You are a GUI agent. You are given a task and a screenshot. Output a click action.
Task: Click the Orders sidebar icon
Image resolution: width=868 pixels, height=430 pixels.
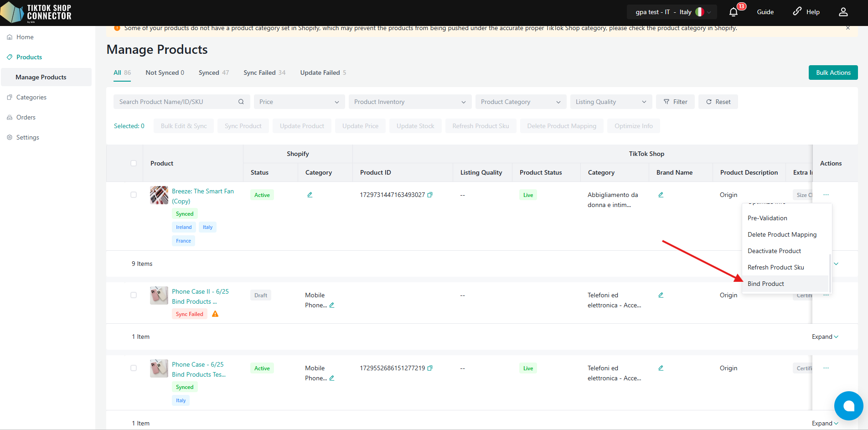(x=10, y=117)
